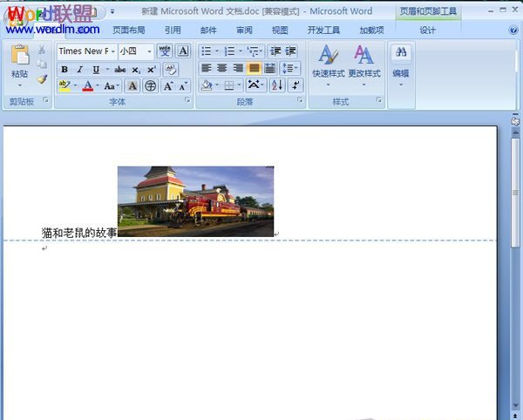Click the Multilevel List icon

[253, 51]
